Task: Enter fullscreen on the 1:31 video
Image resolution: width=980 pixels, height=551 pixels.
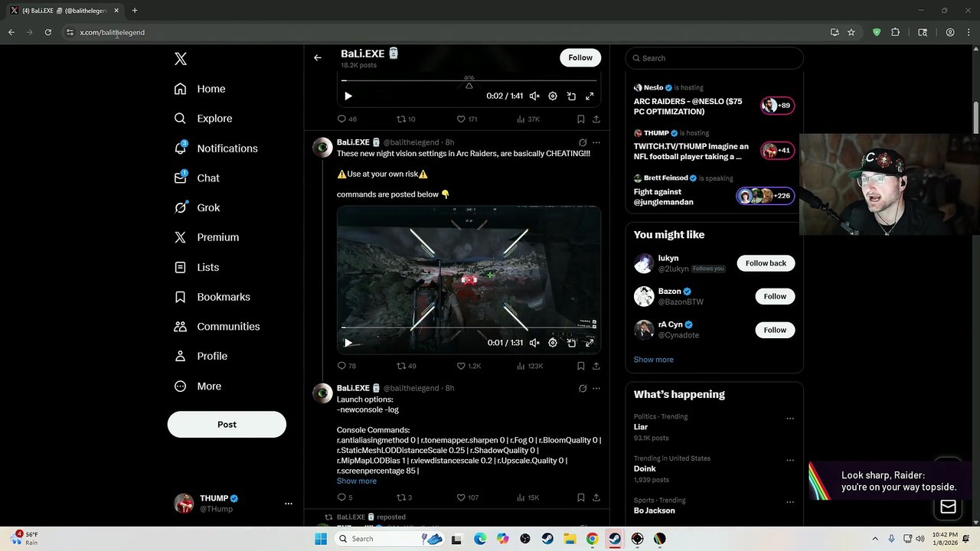Action: click(590, 343)
